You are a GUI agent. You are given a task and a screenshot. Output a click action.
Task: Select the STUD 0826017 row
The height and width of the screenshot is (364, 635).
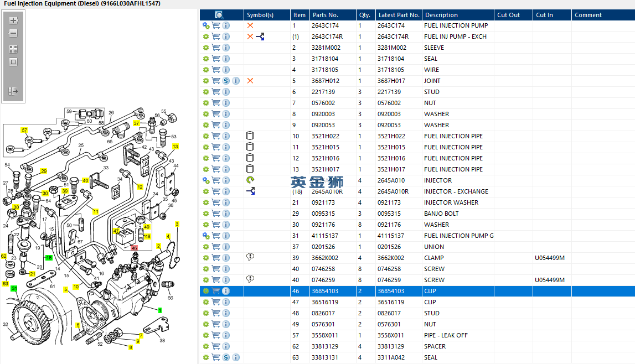point(417,313)
